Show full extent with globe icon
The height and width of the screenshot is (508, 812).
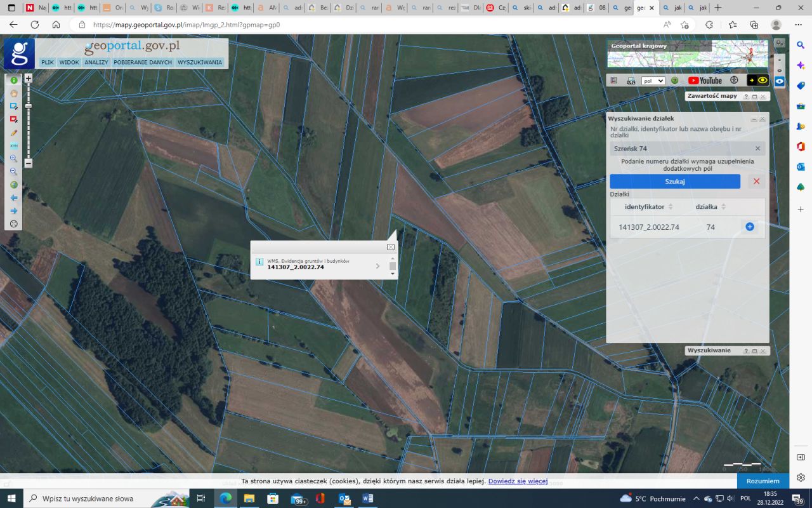point(13,185)
